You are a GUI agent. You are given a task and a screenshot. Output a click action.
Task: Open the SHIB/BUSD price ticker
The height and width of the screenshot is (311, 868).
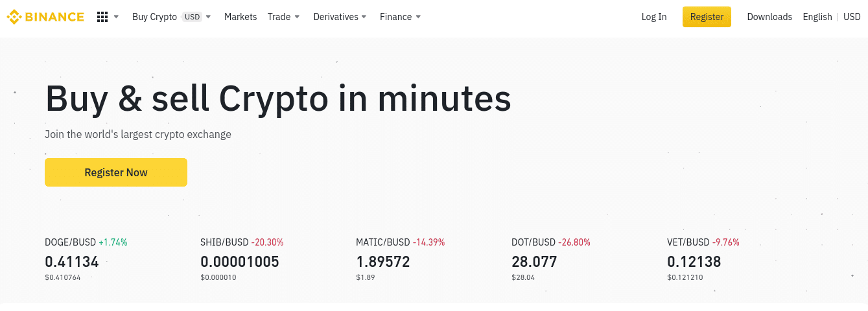[x=242, y=259]
